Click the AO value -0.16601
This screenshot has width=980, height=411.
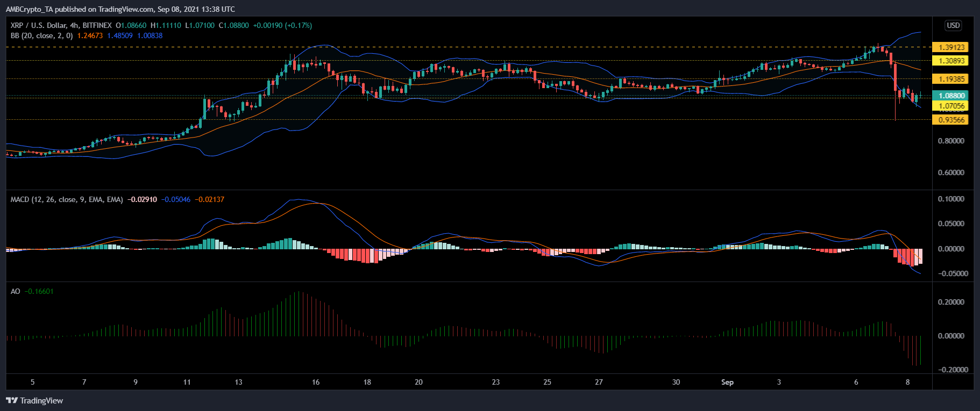[39, 291]
